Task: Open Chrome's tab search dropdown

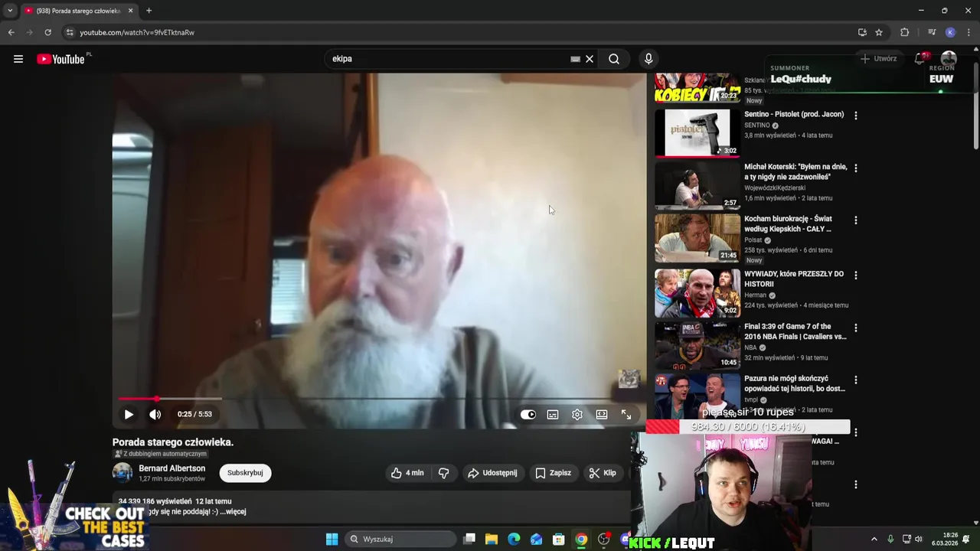Action: [10, 11]
